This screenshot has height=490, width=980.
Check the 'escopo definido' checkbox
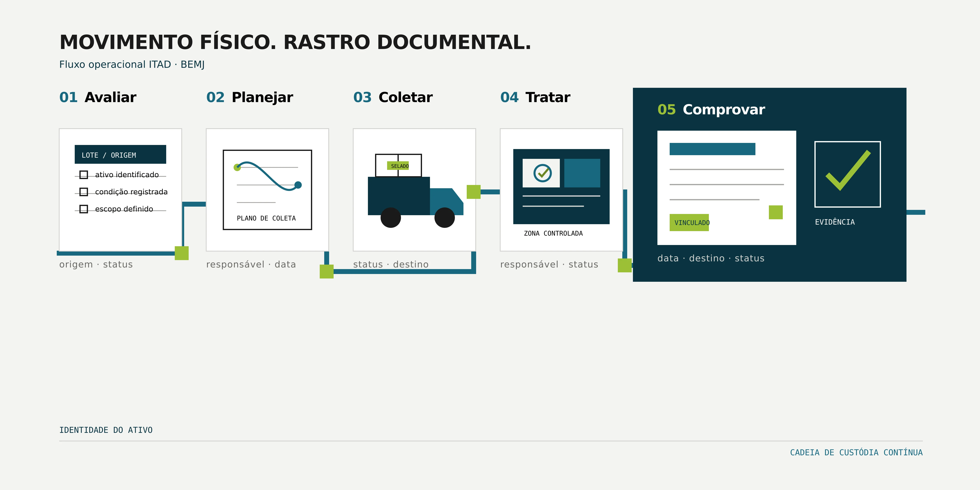[x=84, y=209]
